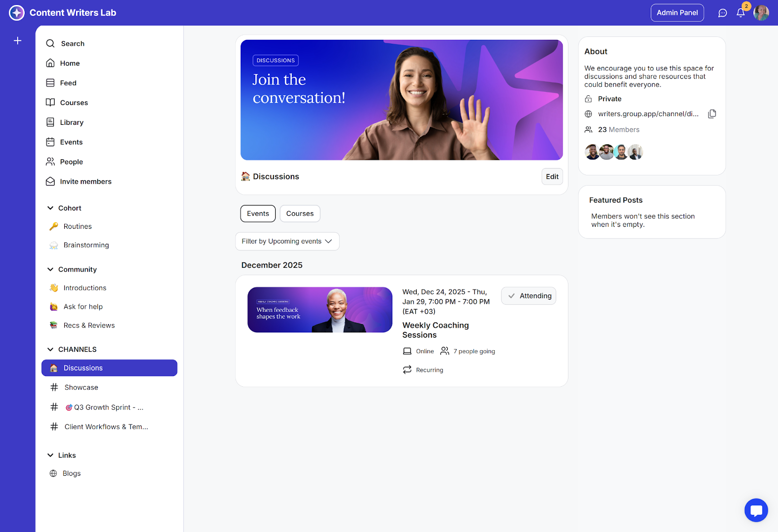
Task: Click Edit on Discussions header
Action: 552,176
